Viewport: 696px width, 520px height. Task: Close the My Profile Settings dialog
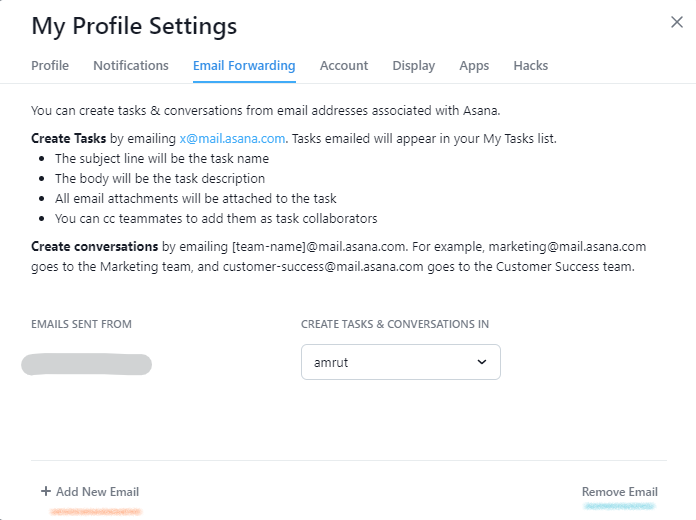tap(677, 22)
